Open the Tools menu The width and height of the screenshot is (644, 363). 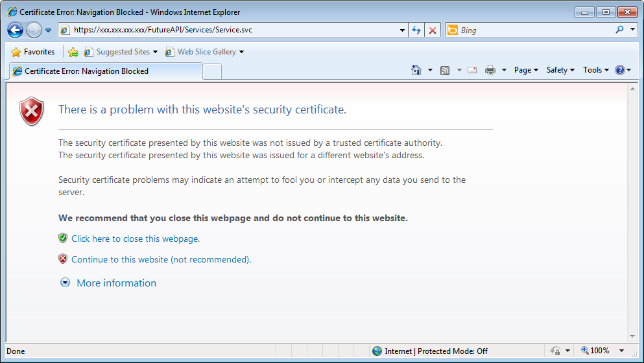tap(595, 70)
